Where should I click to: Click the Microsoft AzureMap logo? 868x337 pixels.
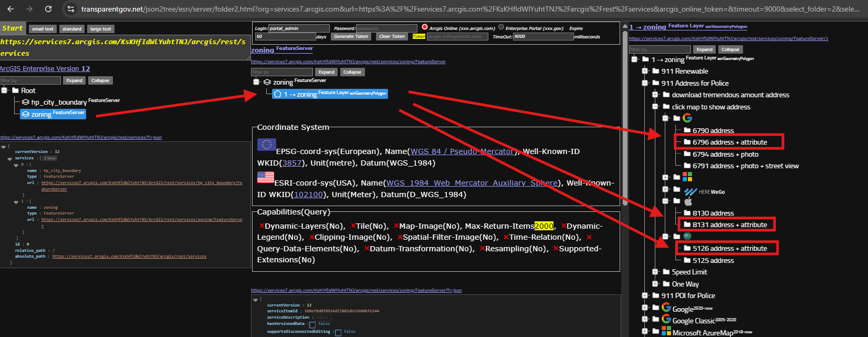666,331
